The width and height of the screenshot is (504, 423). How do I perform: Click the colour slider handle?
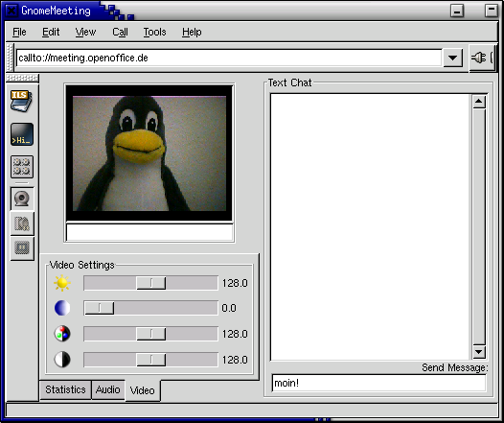[151, 334]
